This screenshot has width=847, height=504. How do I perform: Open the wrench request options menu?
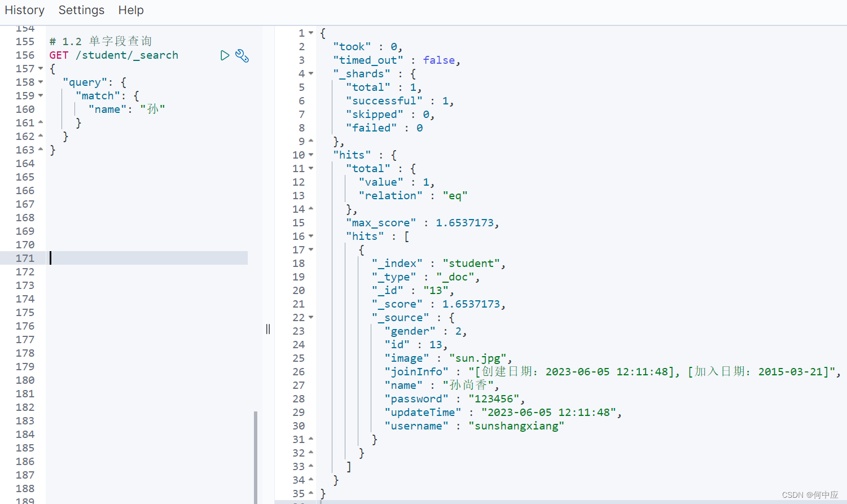point(242,55)
